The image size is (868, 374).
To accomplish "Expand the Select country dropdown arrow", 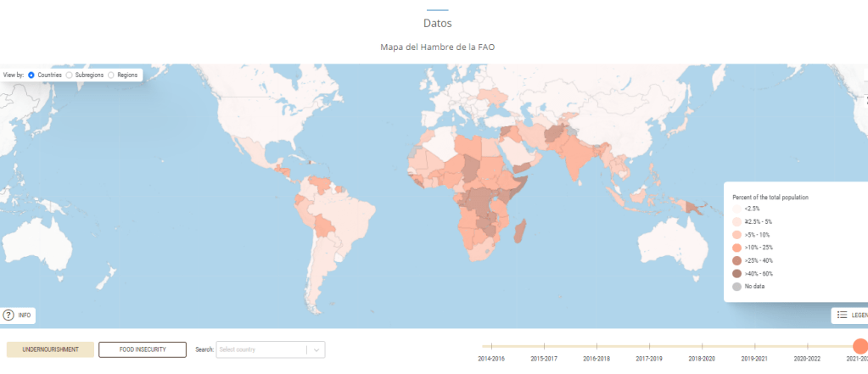I will [316, 349].
